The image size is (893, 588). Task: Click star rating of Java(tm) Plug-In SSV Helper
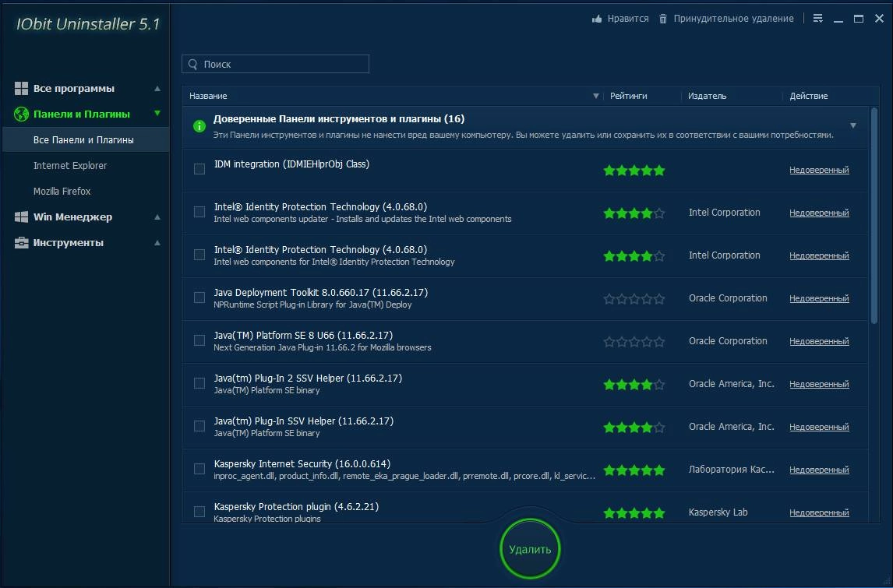[x=634, y=428]
